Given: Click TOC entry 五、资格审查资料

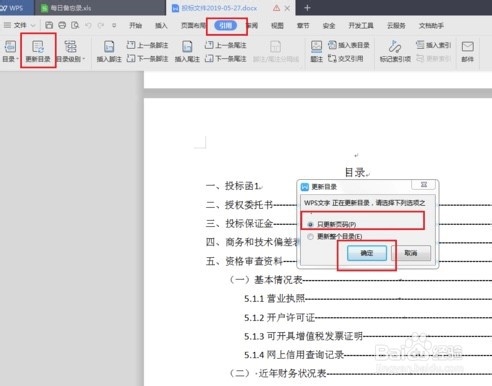Looking at the screenshot, I should point(244,261).
